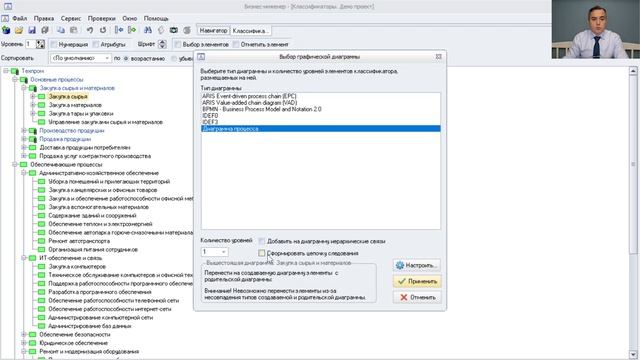
Task: Toggle the Атрибуты checkbox
Action: pyautogui.click(x=96, y=44)
